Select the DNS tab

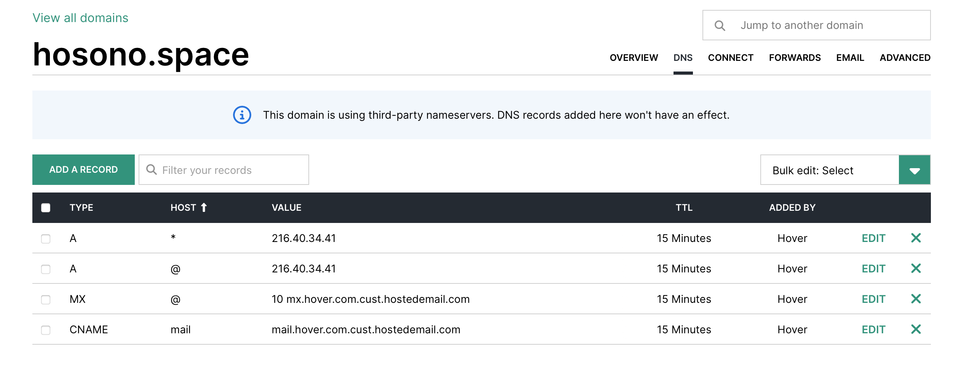point(683,58)
